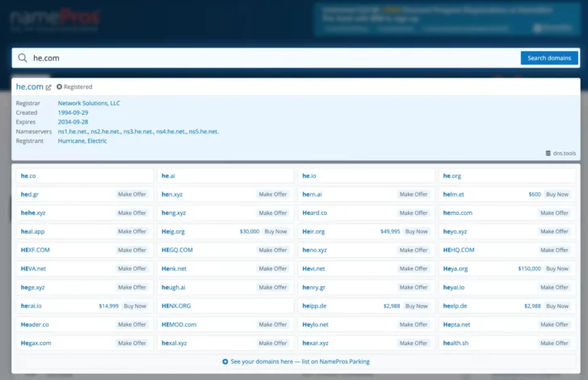Open the he.com domain title link
This screenshot has height=380, width=588.
(30, 87)
